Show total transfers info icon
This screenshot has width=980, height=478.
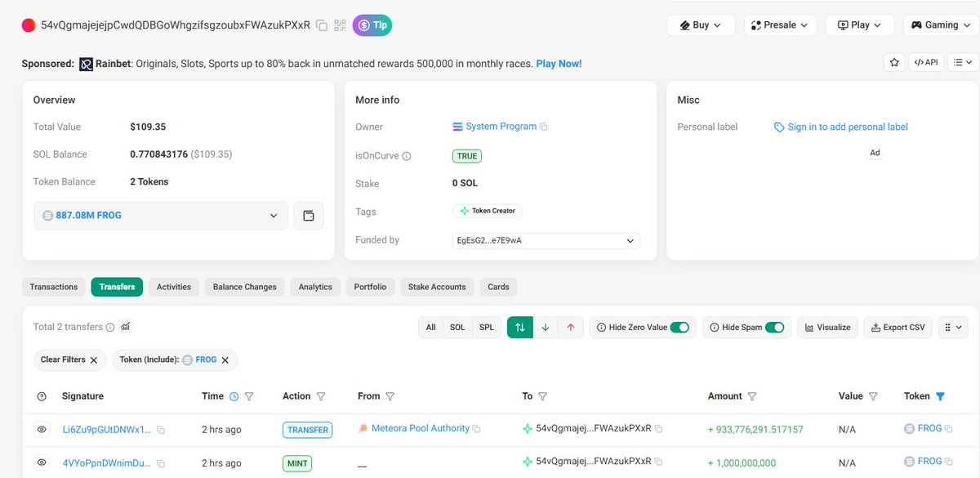110,327
